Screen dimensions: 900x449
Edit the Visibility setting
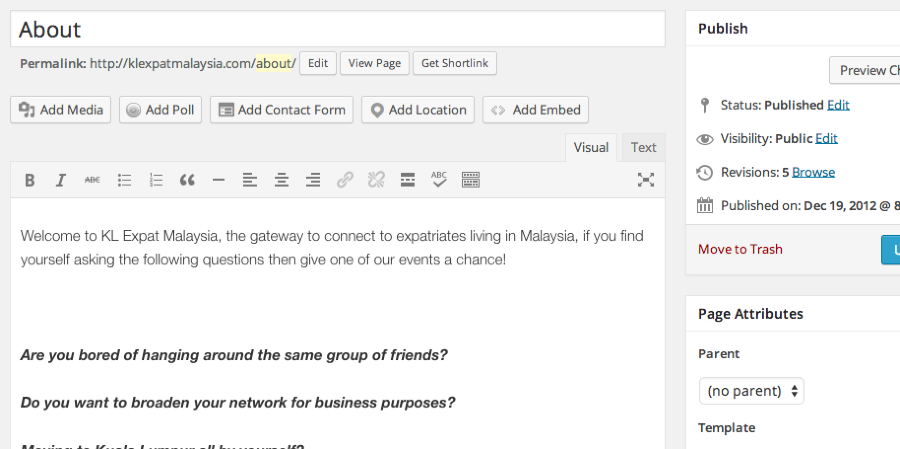click(826, 138)
